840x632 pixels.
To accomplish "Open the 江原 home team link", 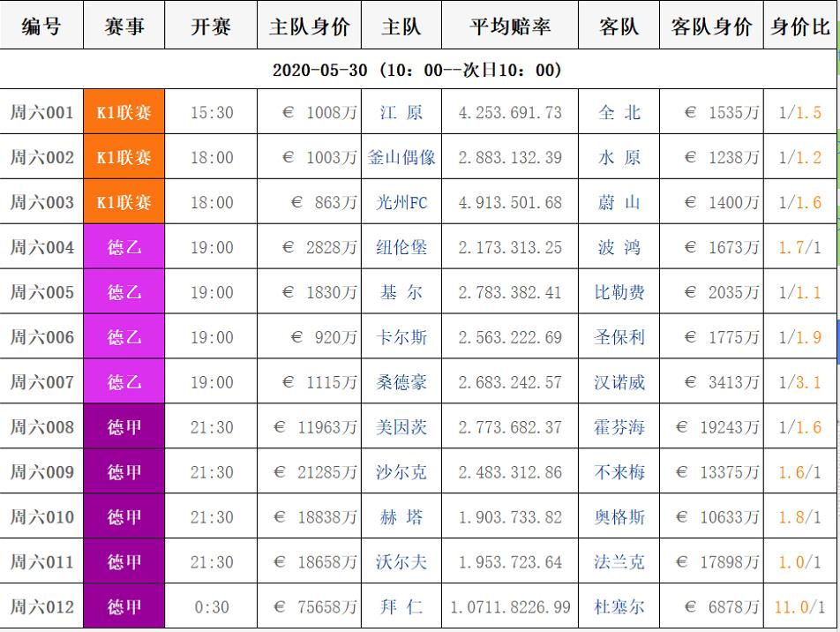I will (401, 113).
